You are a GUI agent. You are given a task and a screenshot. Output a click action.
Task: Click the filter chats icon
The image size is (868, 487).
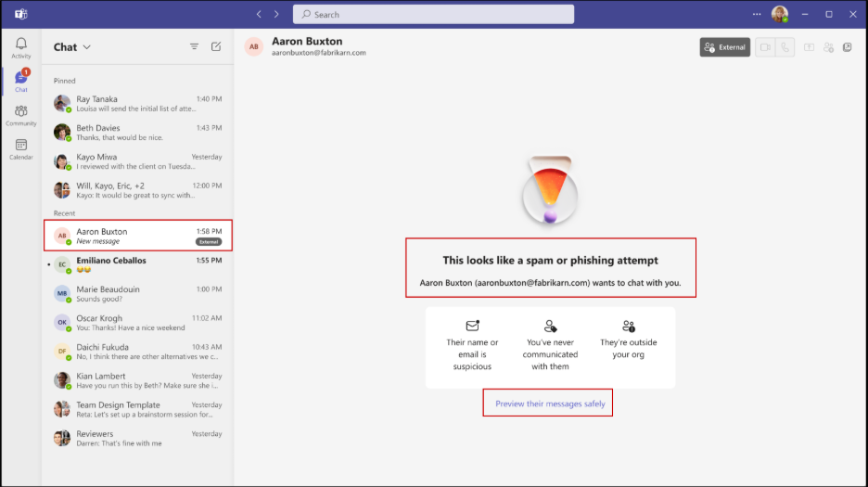pos(195,46)
